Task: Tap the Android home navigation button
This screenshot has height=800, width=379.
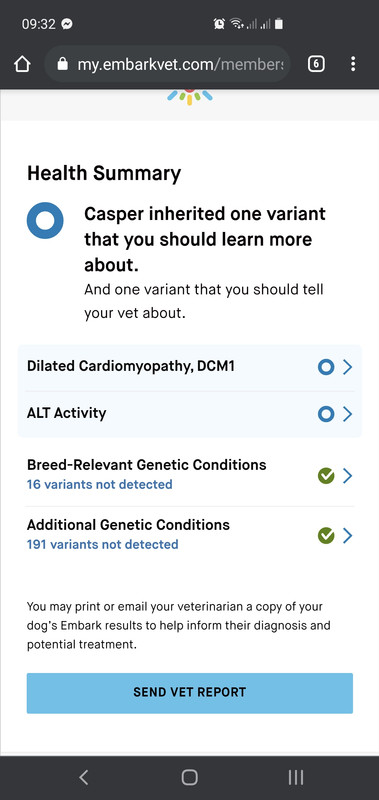Action: (x=189, y=777)
